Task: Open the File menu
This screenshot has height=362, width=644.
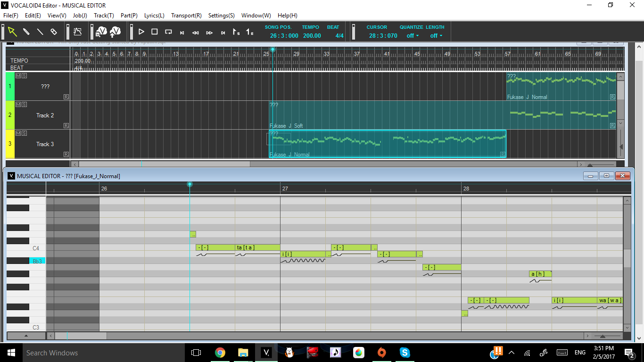Action: (10, 16)
